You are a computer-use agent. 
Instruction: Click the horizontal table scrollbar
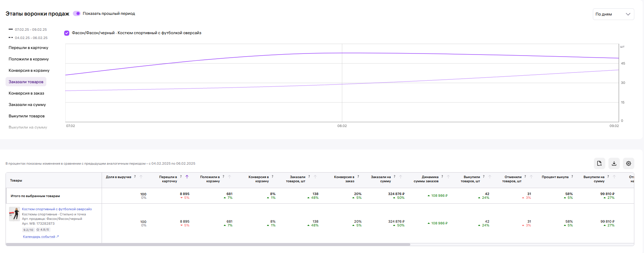coord(208,244)
